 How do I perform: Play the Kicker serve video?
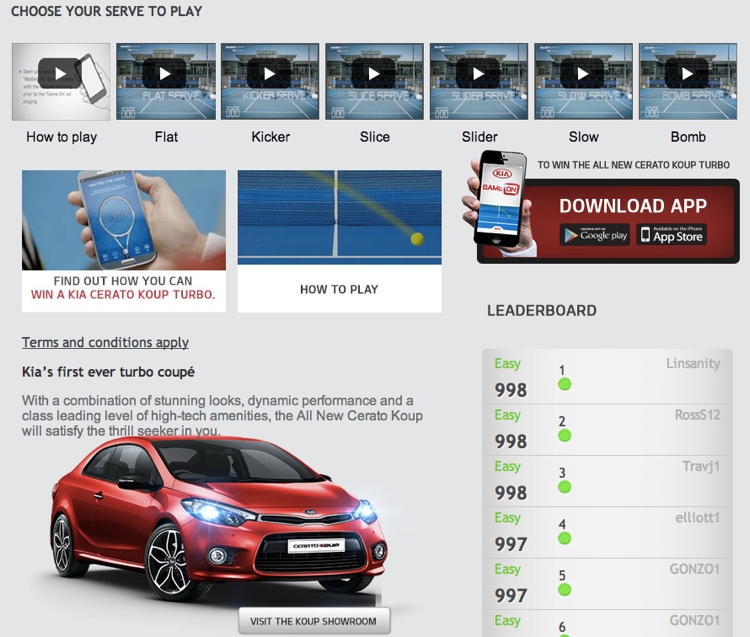coord(270,81)
